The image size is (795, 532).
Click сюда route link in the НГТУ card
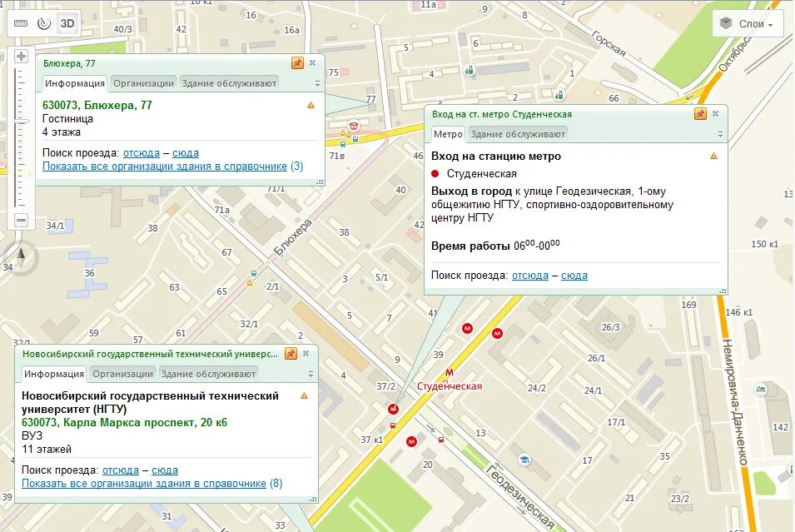[165, 470]
